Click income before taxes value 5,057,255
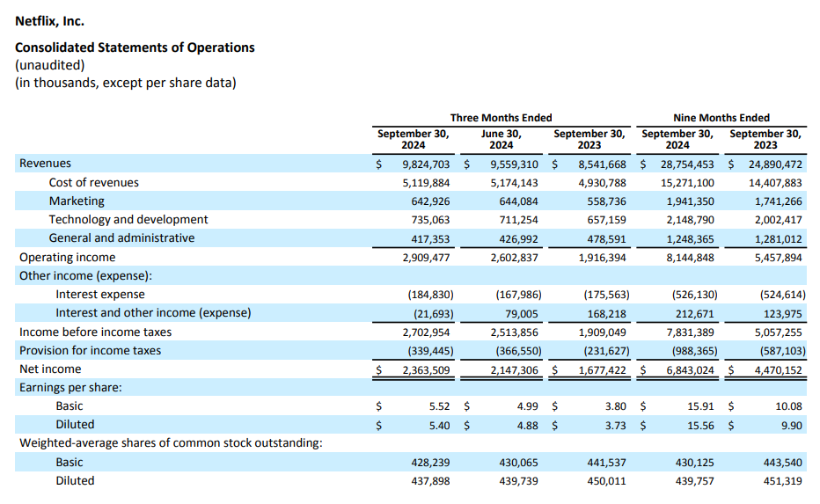 click(778, 332)
